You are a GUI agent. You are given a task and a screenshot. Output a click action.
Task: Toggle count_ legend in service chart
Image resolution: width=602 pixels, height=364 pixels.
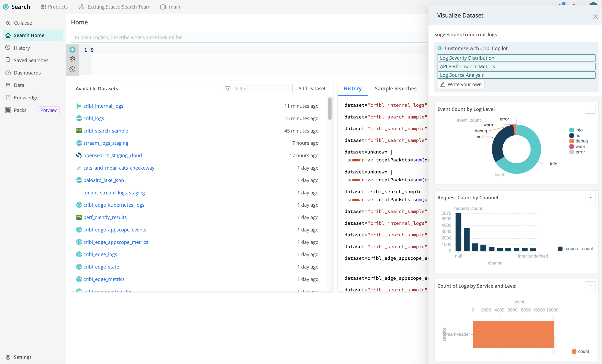coord(581,351)
